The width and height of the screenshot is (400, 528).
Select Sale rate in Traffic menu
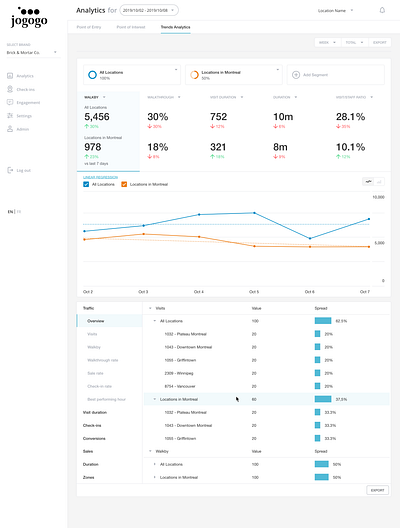point(95,373)
